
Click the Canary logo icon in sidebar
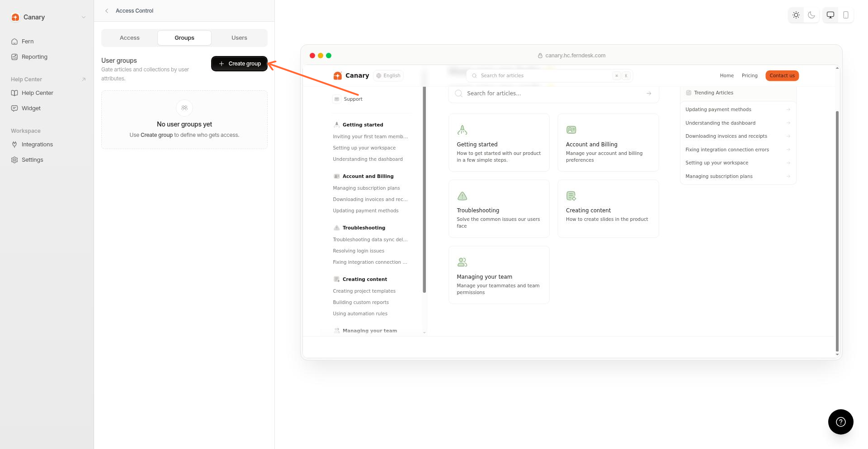click(x=15, y=17)
